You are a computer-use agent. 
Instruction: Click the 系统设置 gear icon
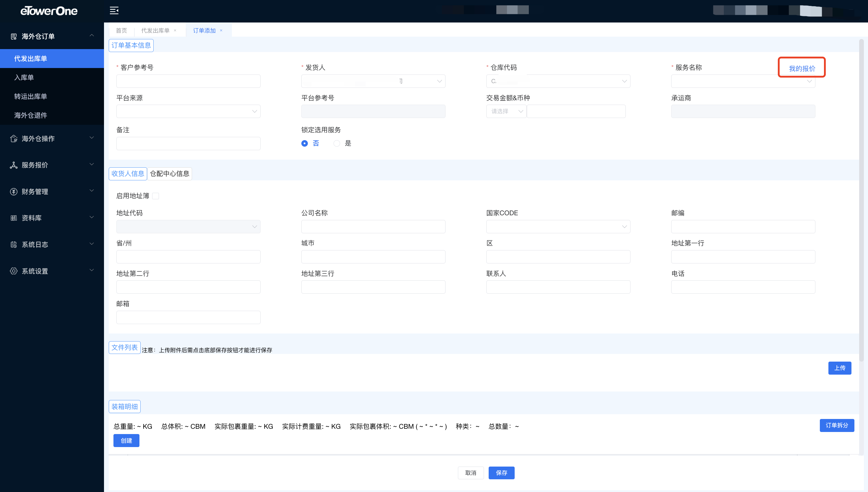[14, 271]
